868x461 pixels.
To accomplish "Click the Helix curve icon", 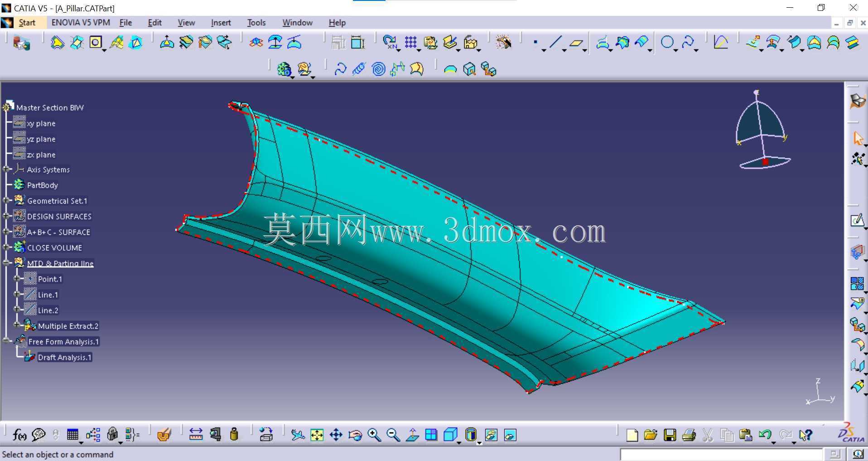I will pos(359,69).
